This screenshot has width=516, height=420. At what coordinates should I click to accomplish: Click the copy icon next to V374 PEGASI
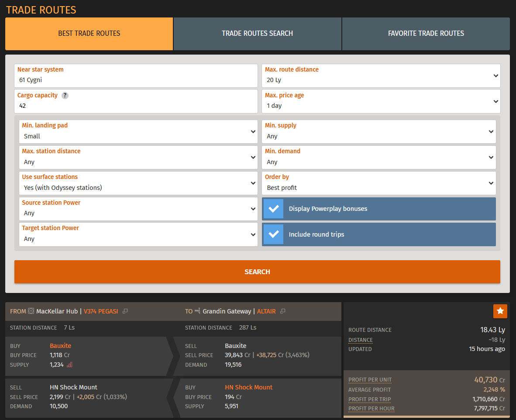point(125,311)
